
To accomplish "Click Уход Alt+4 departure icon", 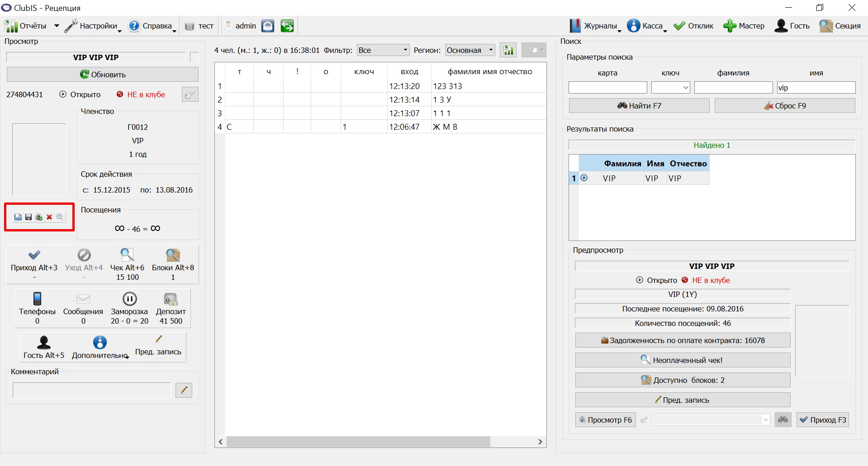I will (x=84, y=265).
